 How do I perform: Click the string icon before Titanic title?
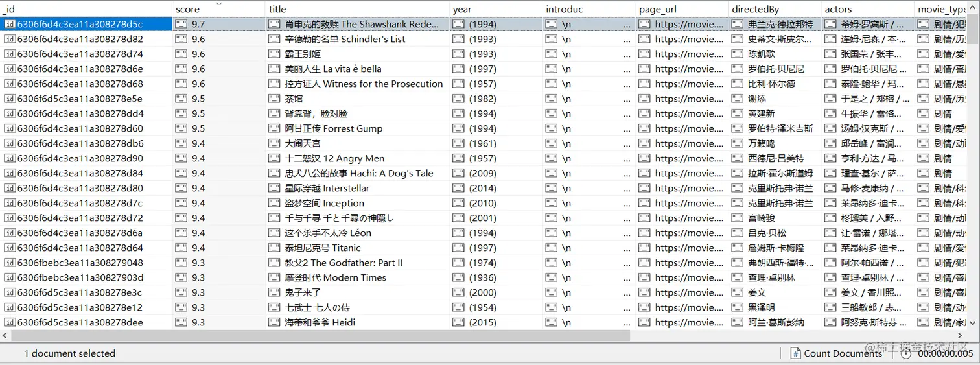274,248
